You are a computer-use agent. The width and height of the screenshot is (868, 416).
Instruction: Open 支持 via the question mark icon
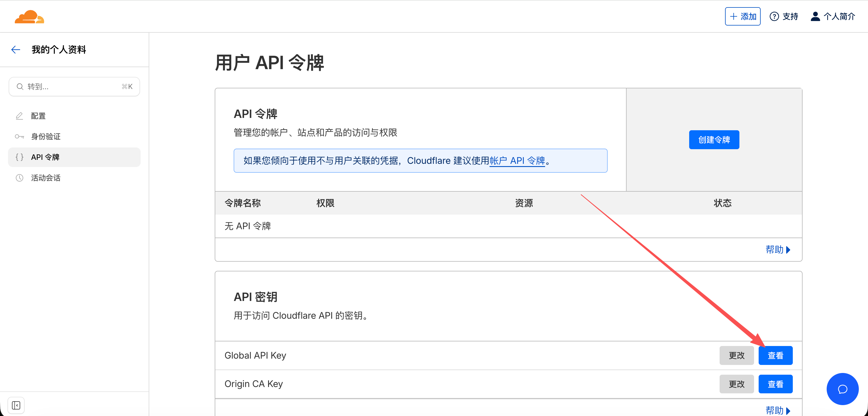[774, 16]
